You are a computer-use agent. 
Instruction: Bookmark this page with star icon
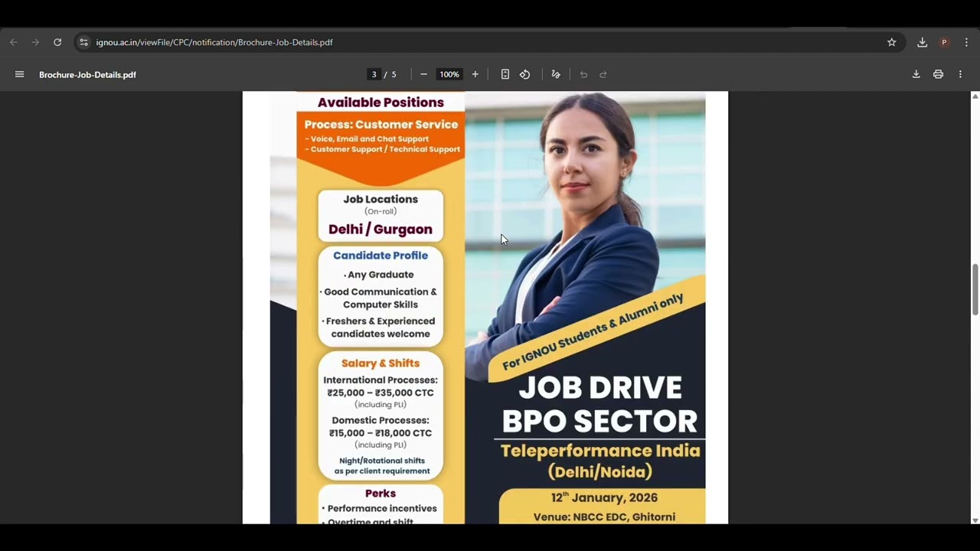tap(892, 42)
